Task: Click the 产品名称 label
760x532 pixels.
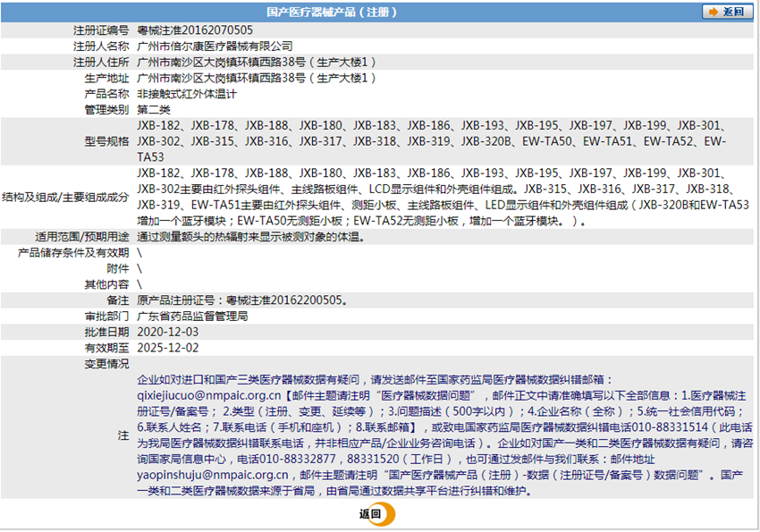Action: click(x=106, y=94)
